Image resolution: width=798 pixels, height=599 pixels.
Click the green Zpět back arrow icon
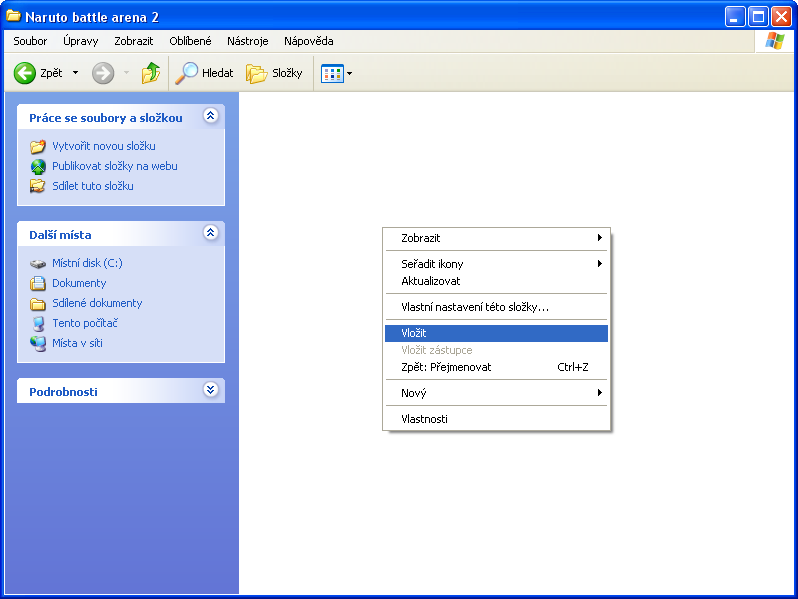[24, 73]
